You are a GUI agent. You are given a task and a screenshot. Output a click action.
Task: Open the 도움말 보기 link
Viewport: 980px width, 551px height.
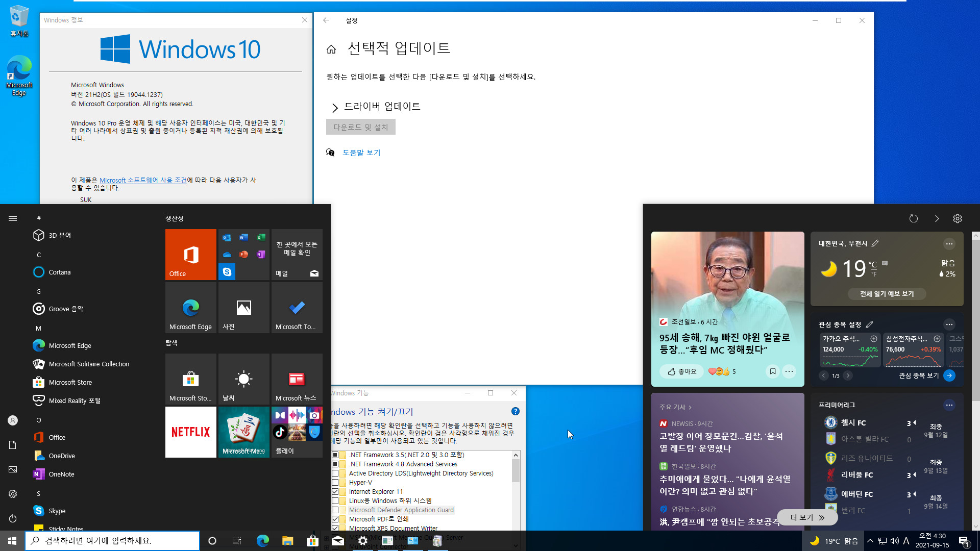point(361,153)
